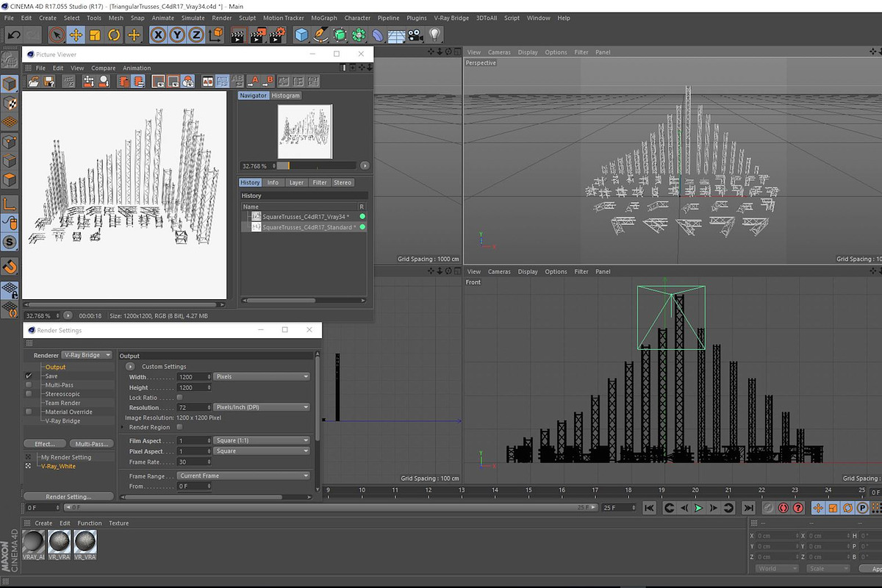Click the Render Setting... button

click(x=68, y=497)
